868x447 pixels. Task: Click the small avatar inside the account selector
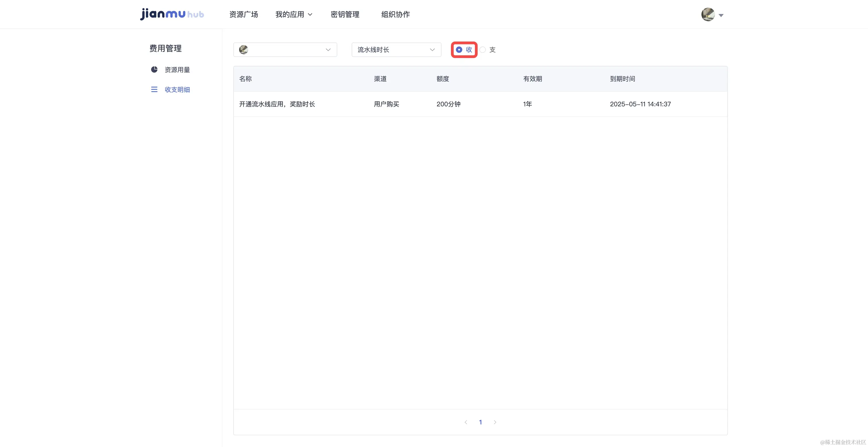click(x=244, y=50)
